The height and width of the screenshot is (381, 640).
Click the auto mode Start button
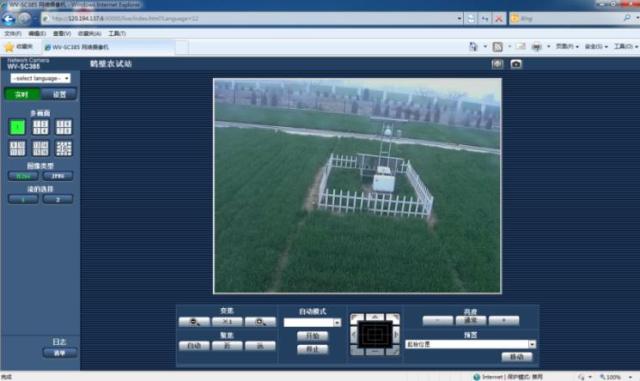[312, 336]
